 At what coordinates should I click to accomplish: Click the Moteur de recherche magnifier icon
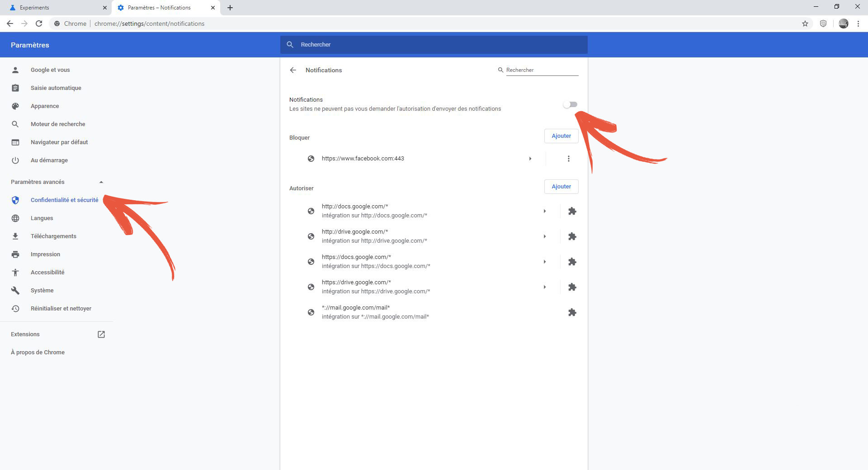click(x=15, y=124)
